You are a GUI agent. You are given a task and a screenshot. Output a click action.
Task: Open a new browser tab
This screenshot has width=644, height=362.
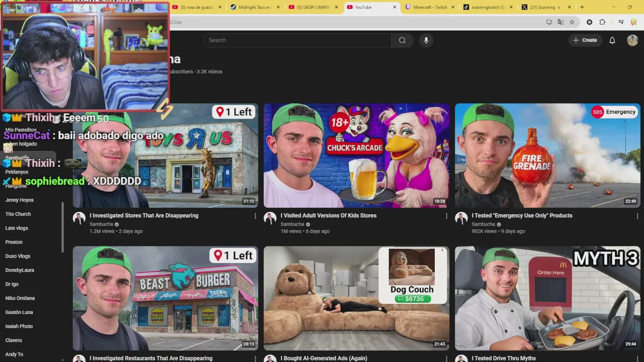(x=582, y=7)
